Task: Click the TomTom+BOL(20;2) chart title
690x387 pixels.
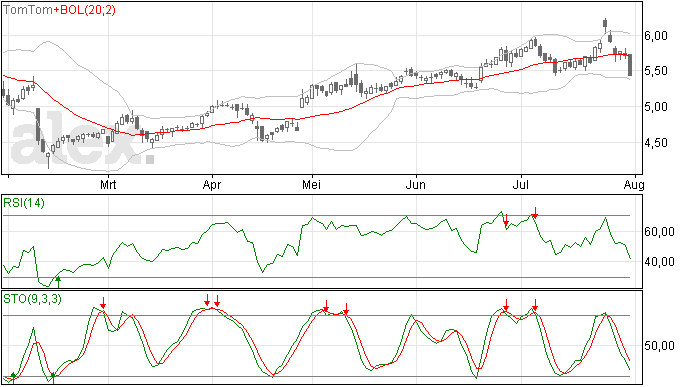Action: pos(59,10)
